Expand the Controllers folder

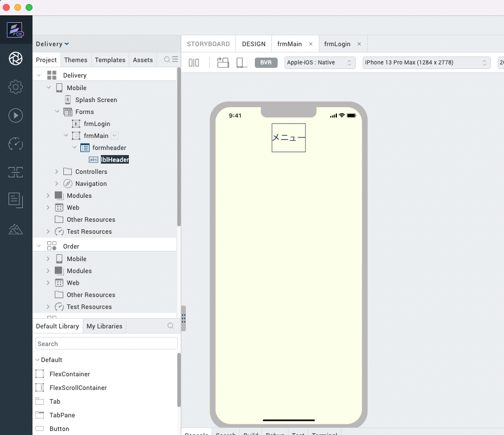(56, 172)
